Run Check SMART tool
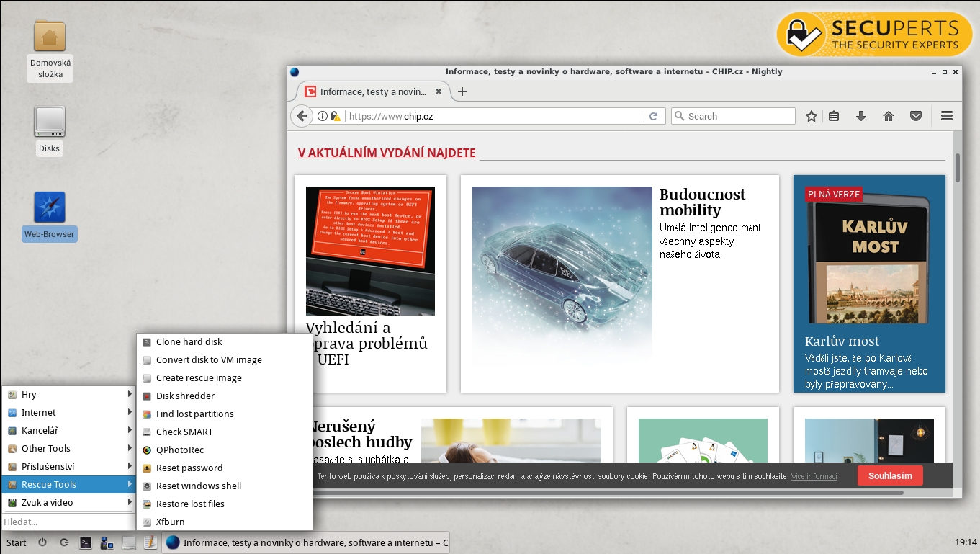Image resolution: width=980 pixels, height=554 pixels. pyautogui.click(x=225, y=432)
